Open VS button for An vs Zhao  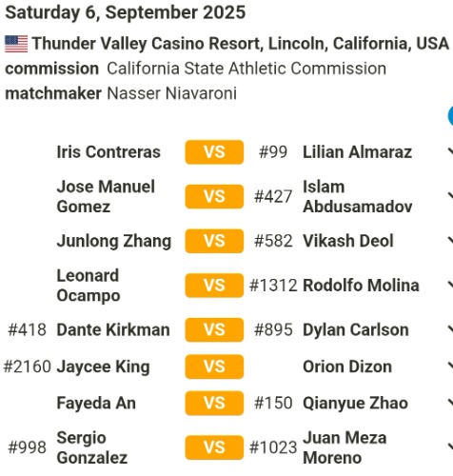coord(214,404)
